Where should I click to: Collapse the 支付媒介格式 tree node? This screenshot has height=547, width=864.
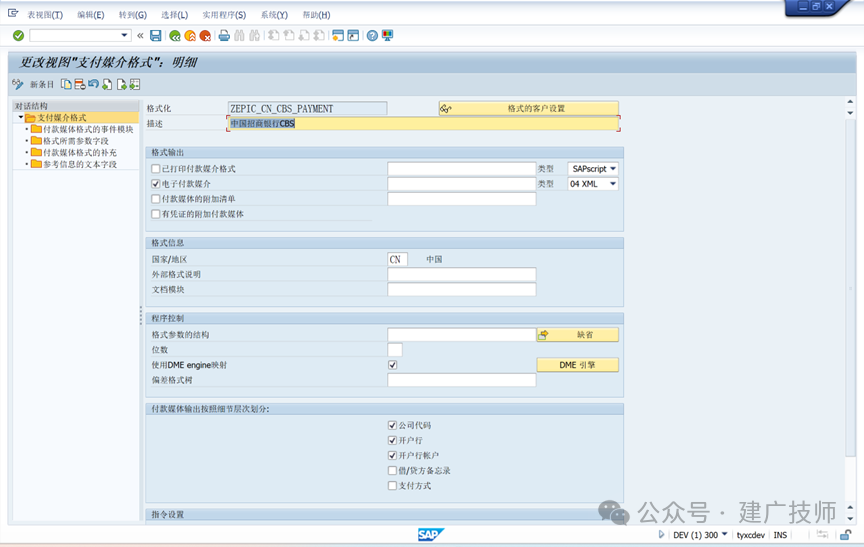[20, 117]
